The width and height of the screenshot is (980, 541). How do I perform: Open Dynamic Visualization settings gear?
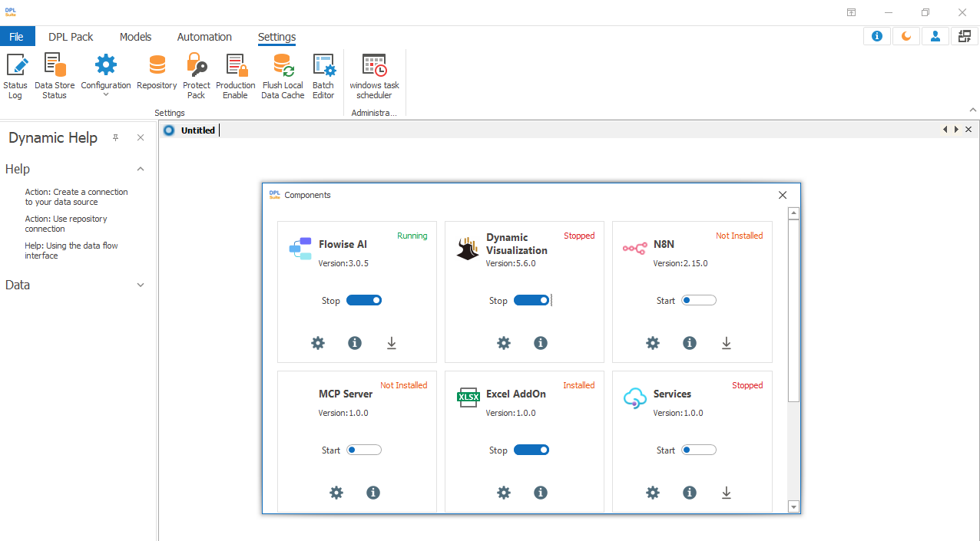coord(504,343)
